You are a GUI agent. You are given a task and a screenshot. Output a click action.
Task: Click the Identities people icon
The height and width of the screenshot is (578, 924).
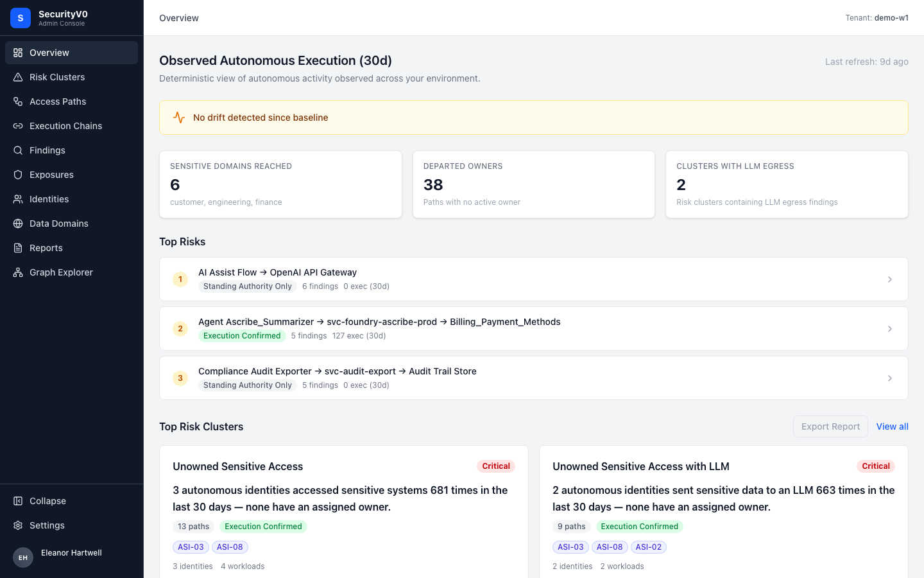[18, 199]
